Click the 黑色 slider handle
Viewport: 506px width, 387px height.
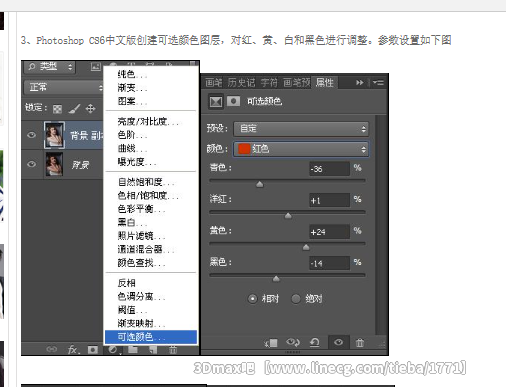pyautogui.click(x=276, y=279)
